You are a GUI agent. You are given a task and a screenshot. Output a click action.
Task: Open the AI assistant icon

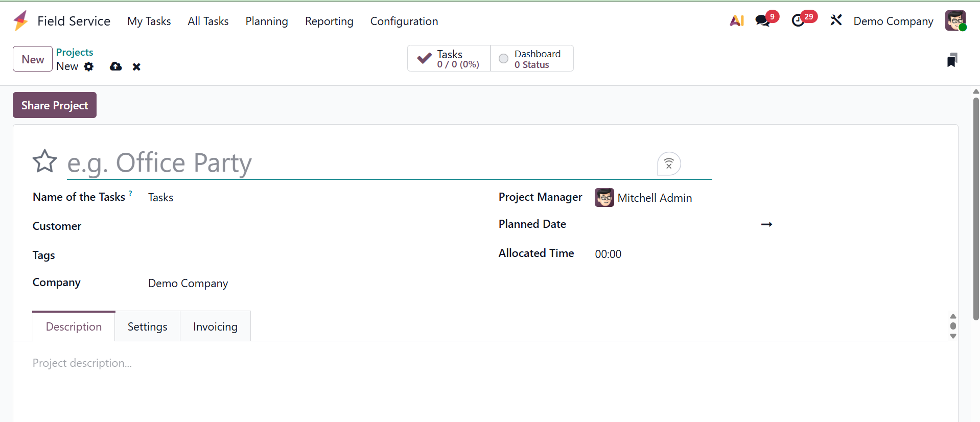point(736,21)
